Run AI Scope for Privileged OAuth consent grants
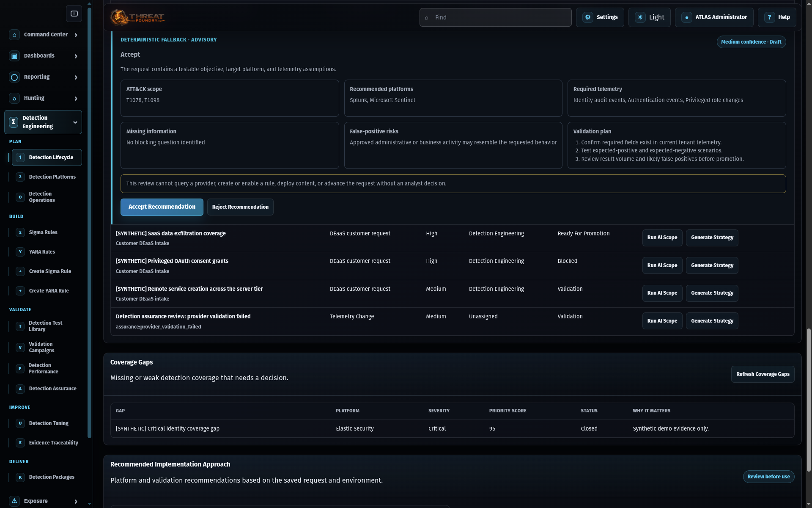 pyautogui.click(x=662, y=265)
